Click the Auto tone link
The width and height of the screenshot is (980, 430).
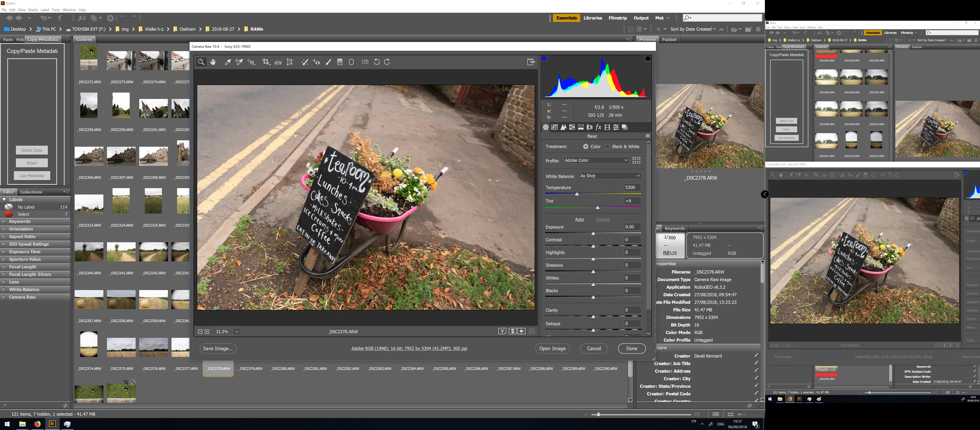click(x=579, y=219)
